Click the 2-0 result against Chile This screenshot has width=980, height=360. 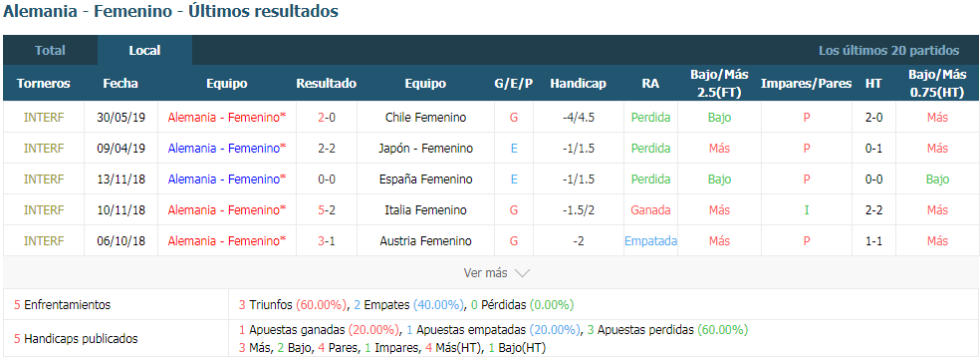(327, 117)
